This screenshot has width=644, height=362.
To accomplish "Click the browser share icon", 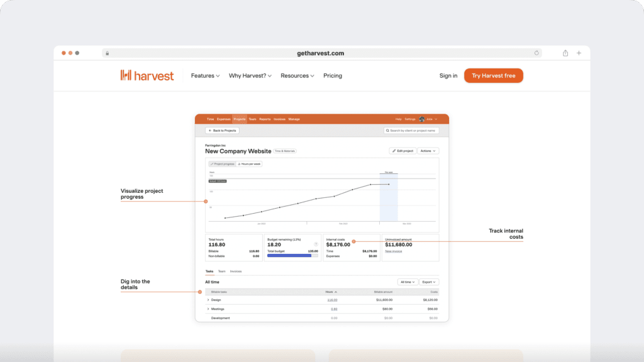I will click(565, 53).
